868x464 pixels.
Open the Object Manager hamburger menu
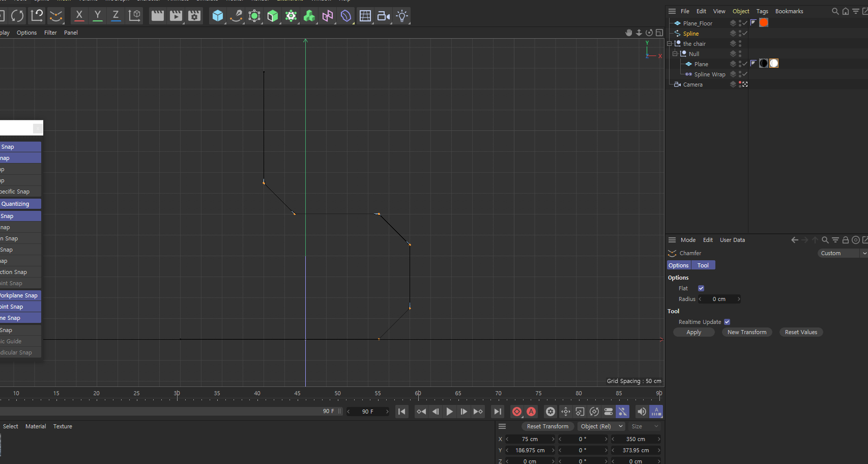click(x=672, y=11)
